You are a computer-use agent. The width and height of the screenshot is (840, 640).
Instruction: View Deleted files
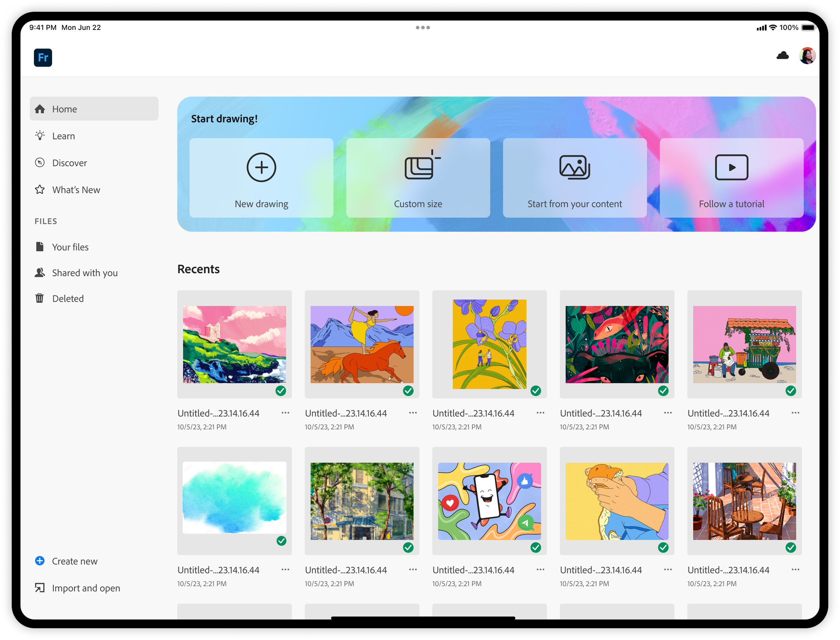[68, 298]
